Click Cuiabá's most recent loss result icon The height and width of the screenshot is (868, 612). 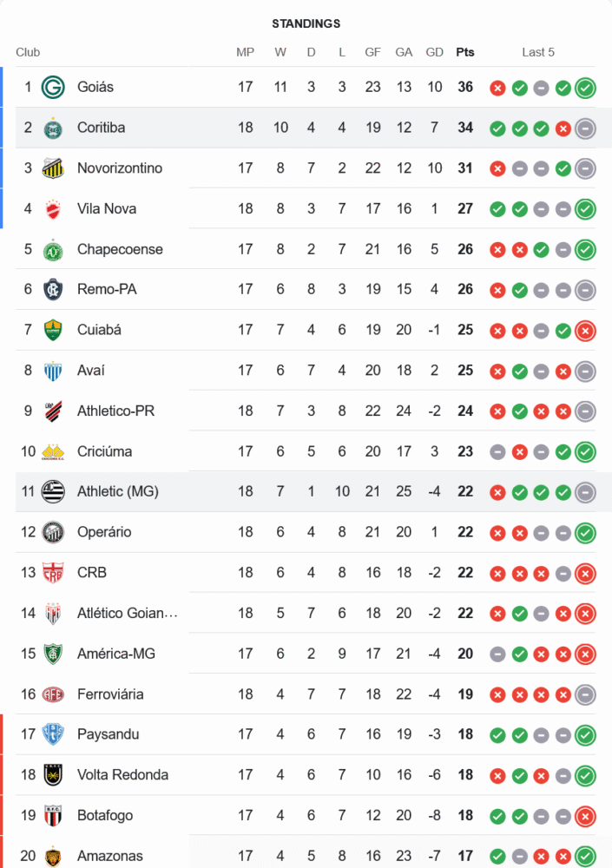point(585,330)
